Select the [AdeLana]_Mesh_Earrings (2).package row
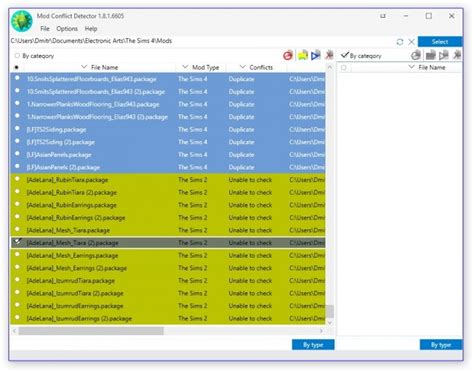Screen dimensions: 474x372 click(x=168, y=268)
